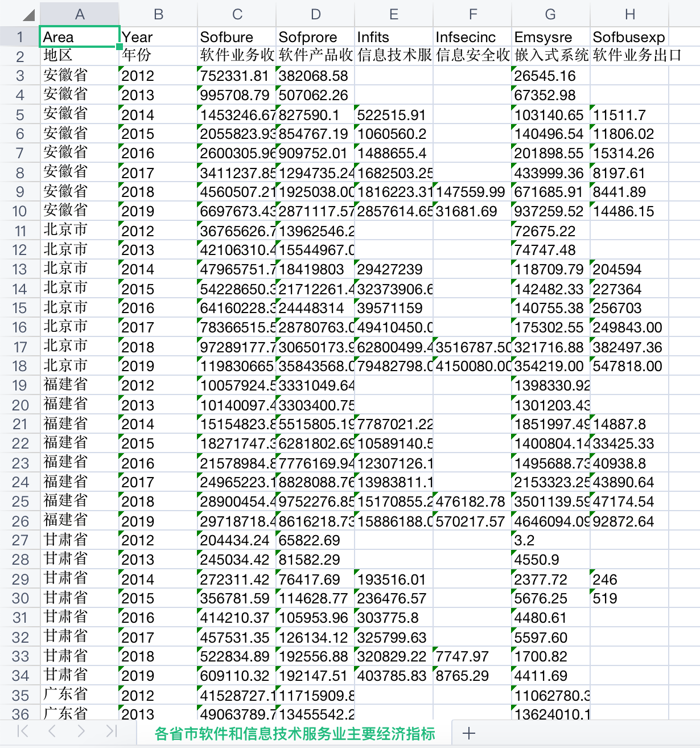Click cell with value 382068.58
The image size is (700, 748).
click(x=315, y=76)
